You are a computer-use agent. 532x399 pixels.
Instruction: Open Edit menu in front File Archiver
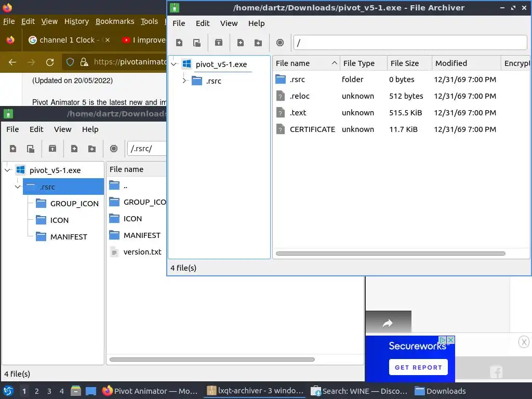click(203, 23)
